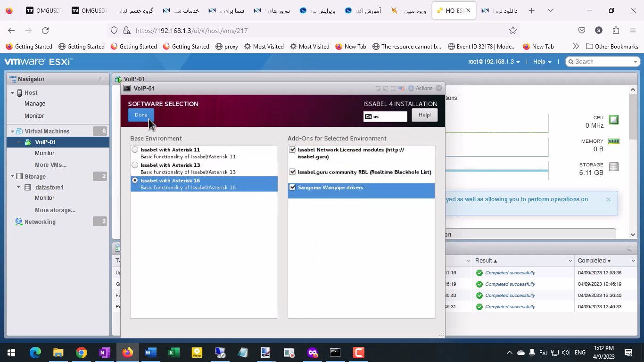
Task: Click the Done button in Software Selection
Action: point(141,115)
